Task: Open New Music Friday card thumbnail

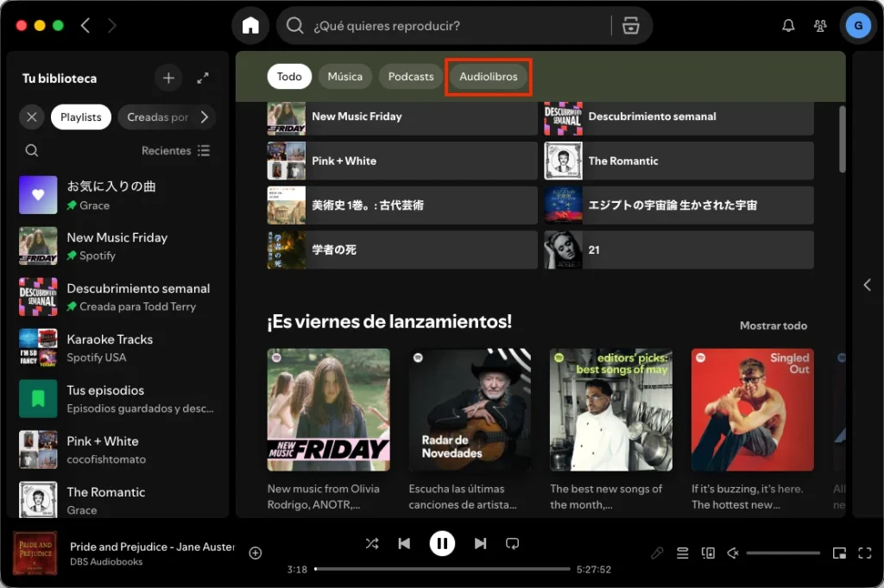Action: coord(329,409)
